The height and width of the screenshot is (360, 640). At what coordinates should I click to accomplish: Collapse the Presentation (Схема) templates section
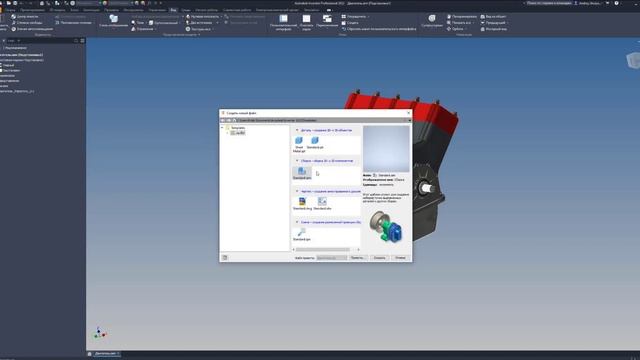coord(297,222)
